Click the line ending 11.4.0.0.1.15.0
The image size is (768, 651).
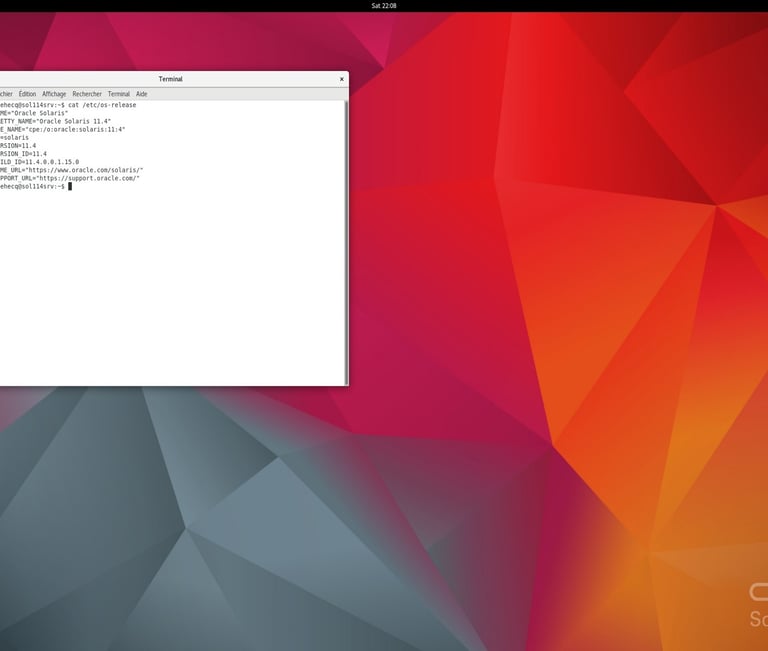(39, 162)
